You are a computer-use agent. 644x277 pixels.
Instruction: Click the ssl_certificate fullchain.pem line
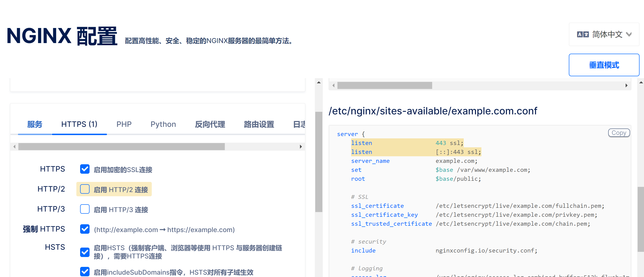pyautogui.click(x=477, y=206)
